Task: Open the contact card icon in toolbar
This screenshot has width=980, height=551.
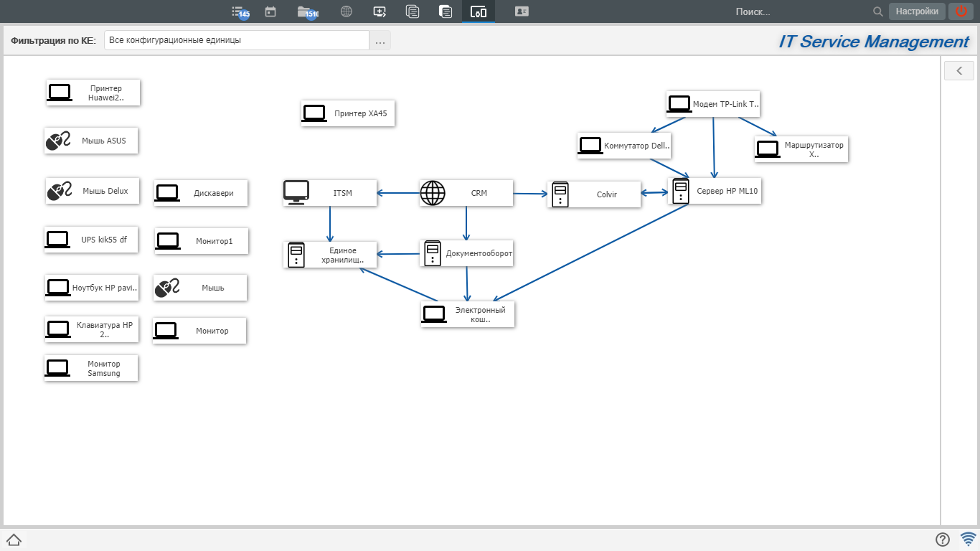Action: pyautogui.click(x=522, y=11)
